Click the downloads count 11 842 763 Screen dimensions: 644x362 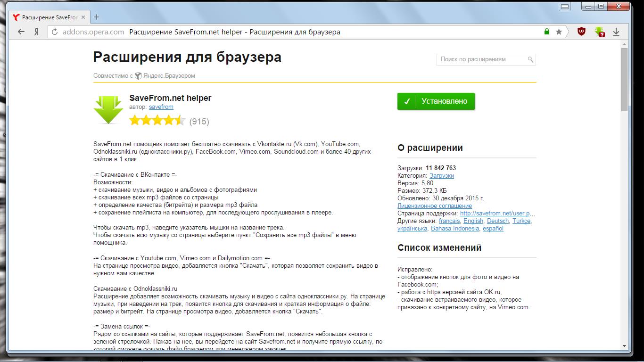pyautogui.click(x=441, y=168)
